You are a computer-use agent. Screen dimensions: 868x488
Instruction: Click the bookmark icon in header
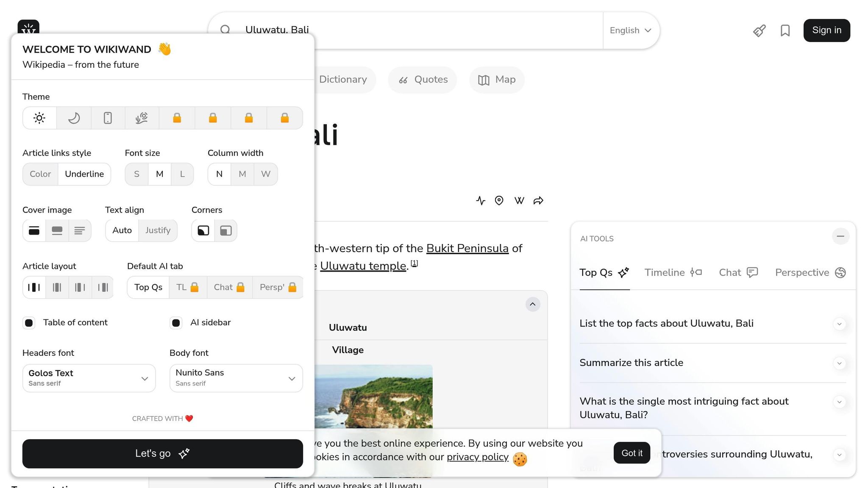[x=785, y=30]
